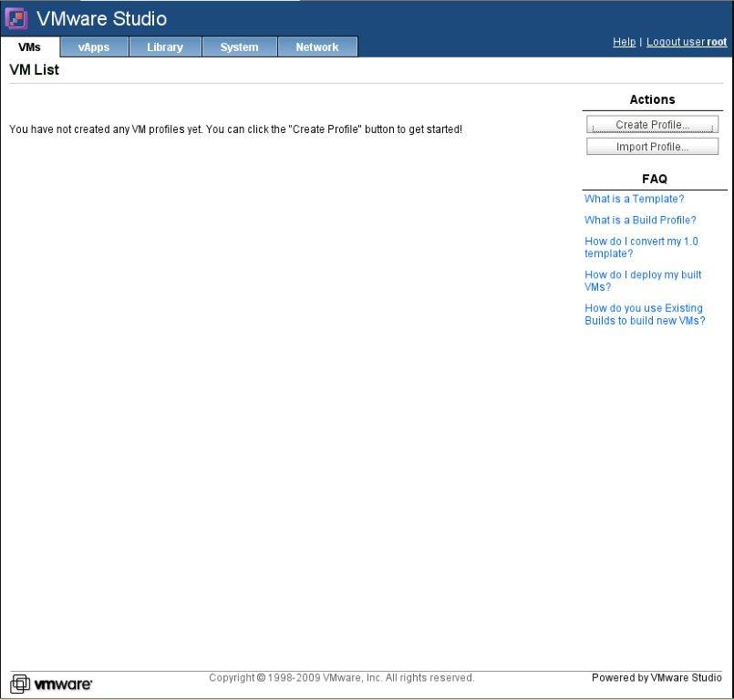The width and height of the screenshot is (734, 700).
Task: Click the 'Actions' section heading
Action: [x=652, y=99]
